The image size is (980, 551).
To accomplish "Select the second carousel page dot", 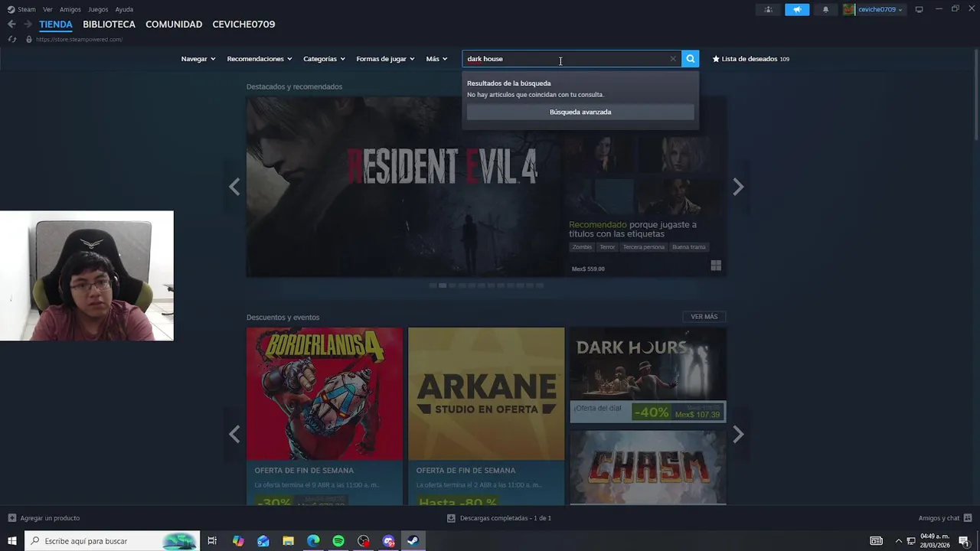I will tap(443, 285).
